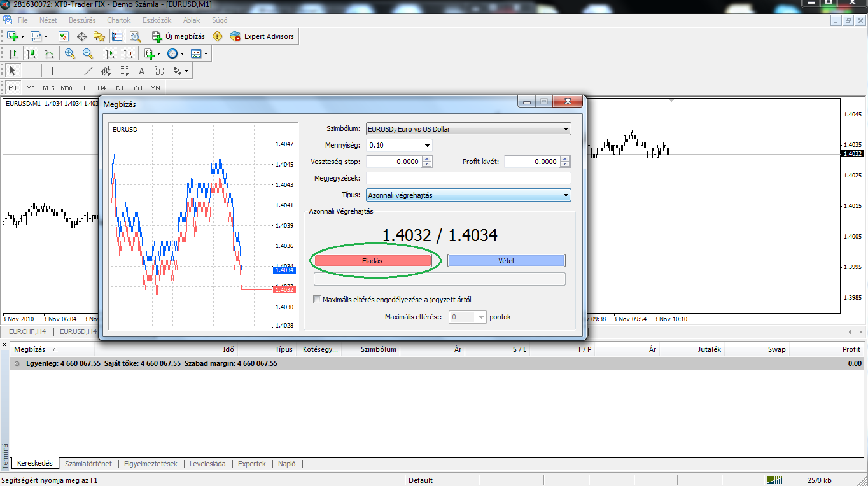Switch to D1 timeframe
The height and width of the screenshot is (486, 868).
pos(120,88)
